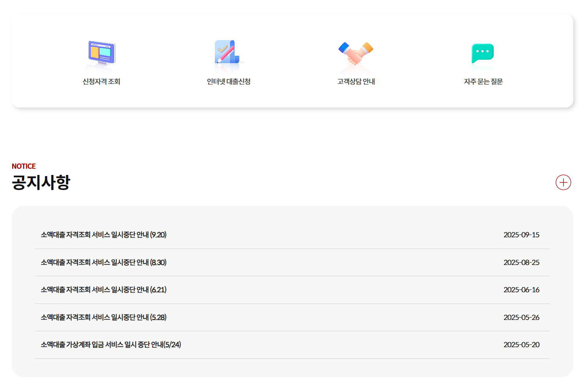
Task: Click the 공지사항 heading
Action: (x=41, y=182)
